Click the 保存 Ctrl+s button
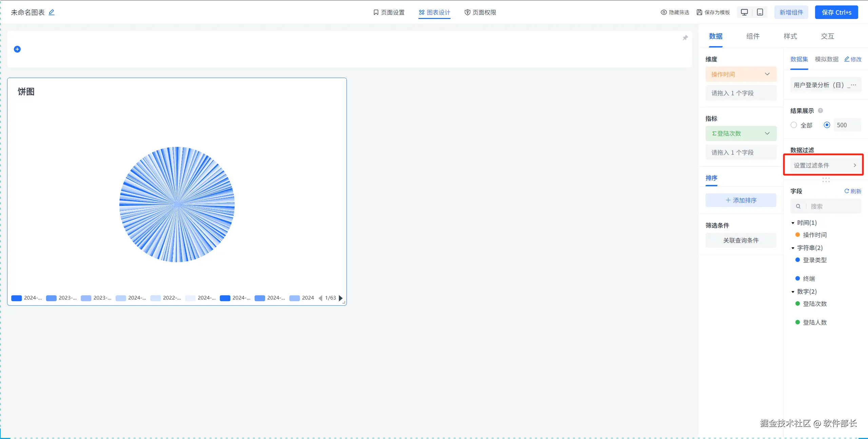The height and width of the screenshot is (439, 868). point(836,12)
